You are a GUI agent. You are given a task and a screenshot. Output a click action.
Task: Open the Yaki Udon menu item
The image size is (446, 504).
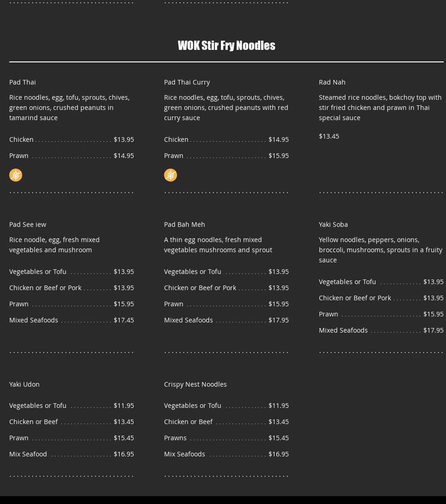coord(24,384)
